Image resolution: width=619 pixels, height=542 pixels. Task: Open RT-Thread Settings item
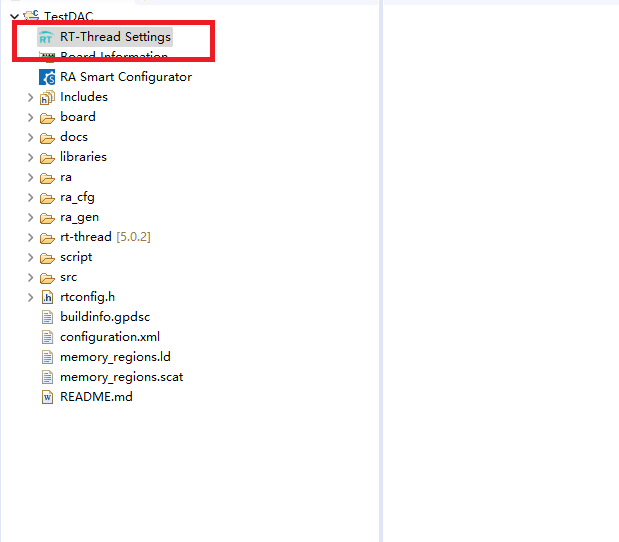point(115,37)
